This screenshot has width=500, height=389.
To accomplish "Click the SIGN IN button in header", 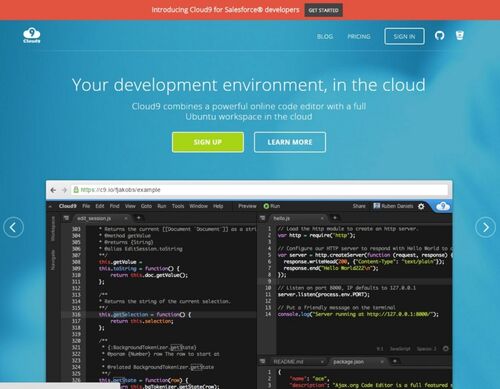I will (404, 36).
